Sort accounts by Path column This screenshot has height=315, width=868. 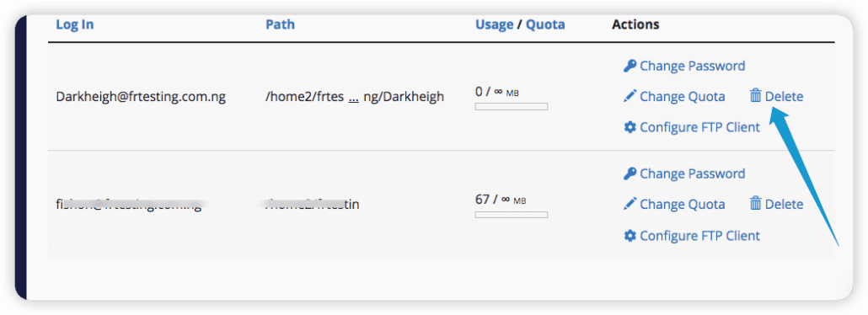[x=280, y=24]
